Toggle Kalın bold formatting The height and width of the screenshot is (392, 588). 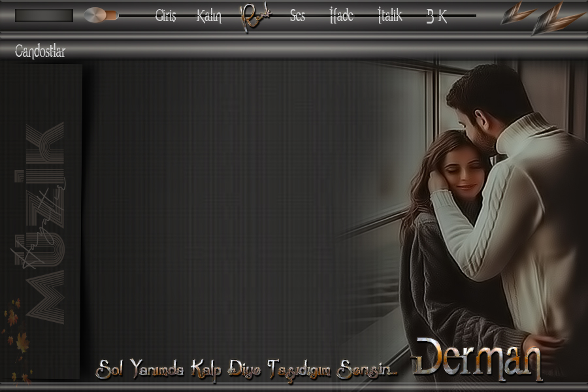click(209, 16)
